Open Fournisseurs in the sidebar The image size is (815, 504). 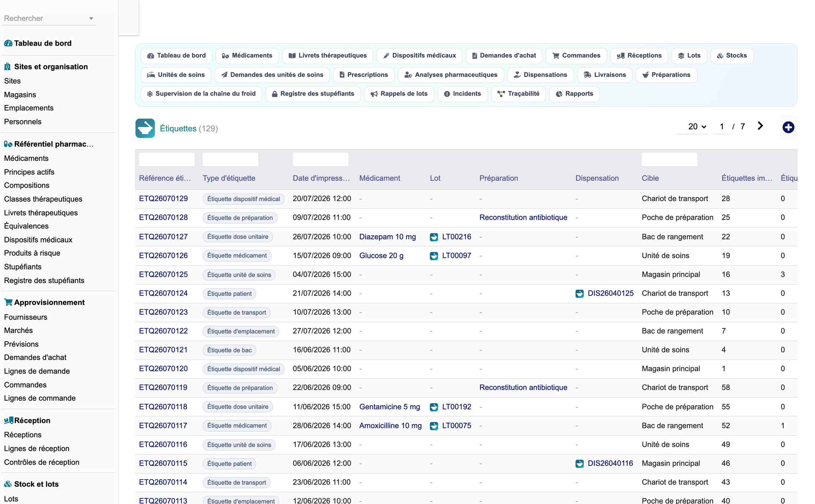[26, 317]
